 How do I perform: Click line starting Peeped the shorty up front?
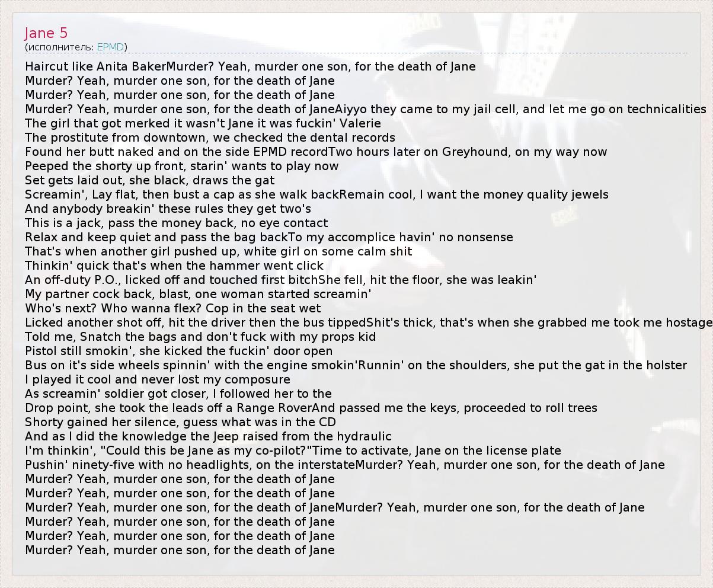(x=181, y=166)
